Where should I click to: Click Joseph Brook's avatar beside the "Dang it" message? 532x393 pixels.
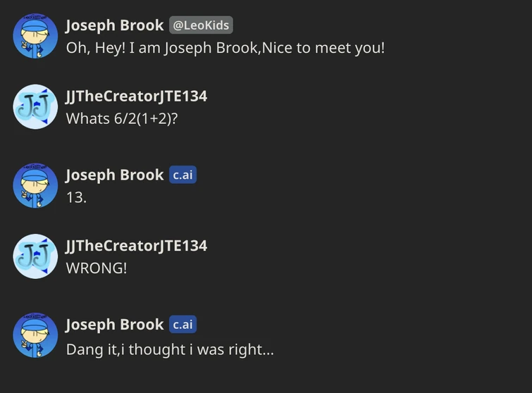pos(35,335)
